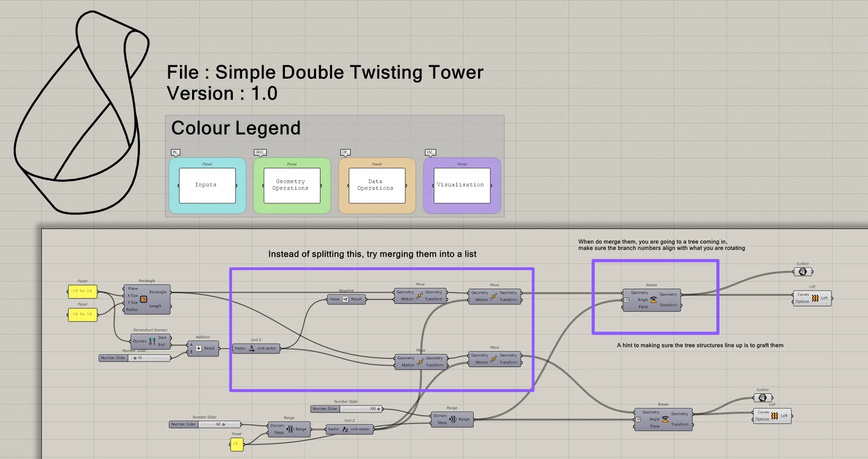Toggle the degrees tag on lower Rotate Angle input
This screenshot has height=459, width=868.
coord(638,419)
